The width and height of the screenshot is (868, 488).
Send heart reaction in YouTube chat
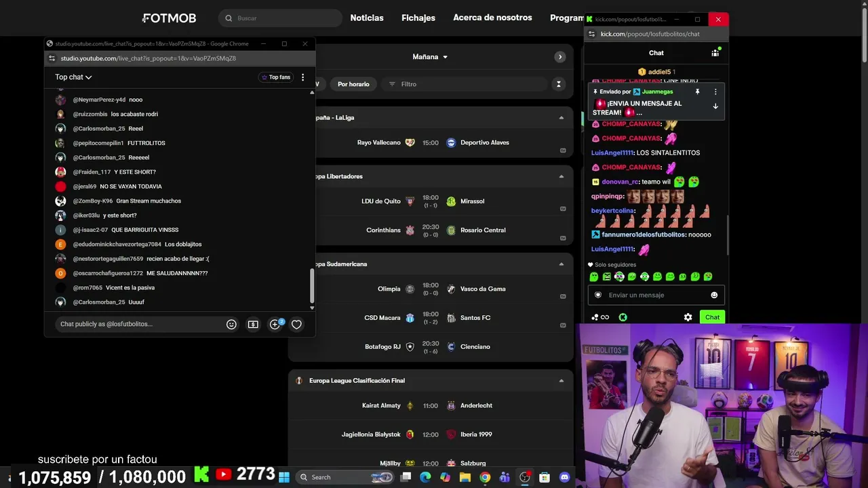296,325
